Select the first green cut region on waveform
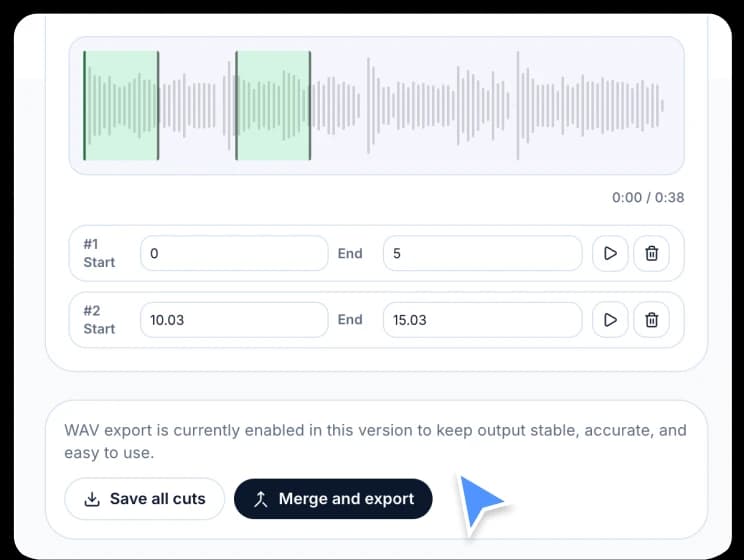The width and height of the screenshot is (744, 560). (121, 105)
